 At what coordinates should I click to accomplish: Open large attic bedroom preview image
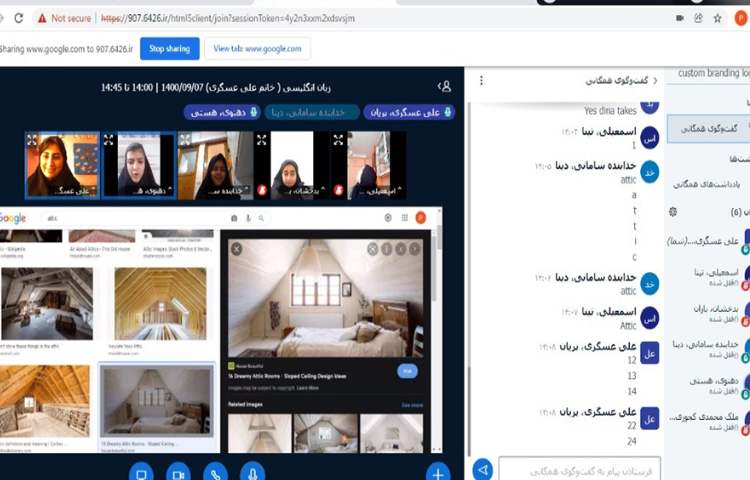(326, 298)
